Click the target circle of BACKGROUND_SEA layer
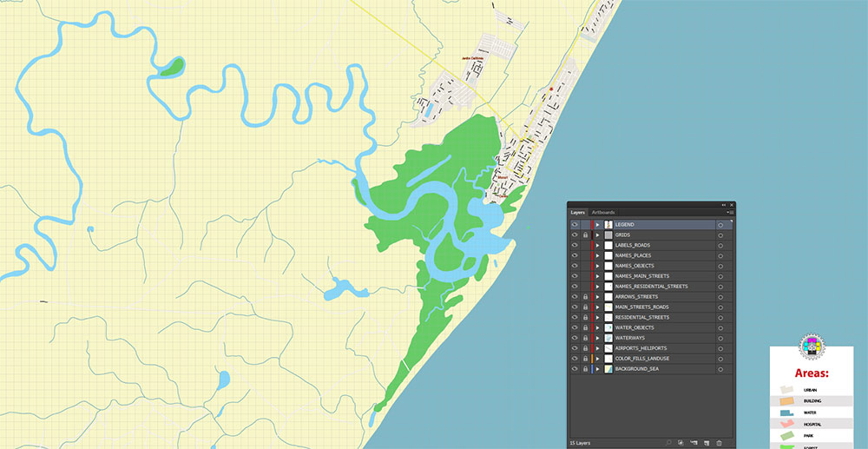This screenshot has height=449, width=868. coord(720,369)
